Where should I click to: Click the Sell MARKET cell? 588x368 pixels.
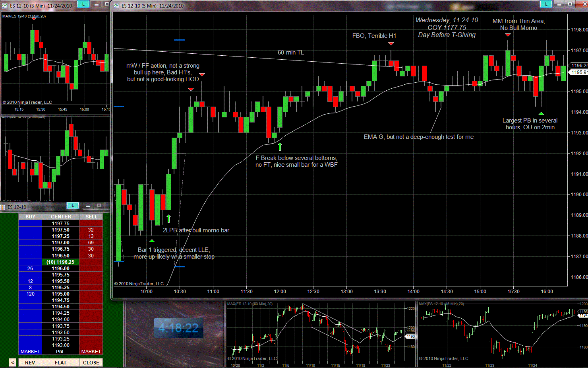tap(91, 351)
